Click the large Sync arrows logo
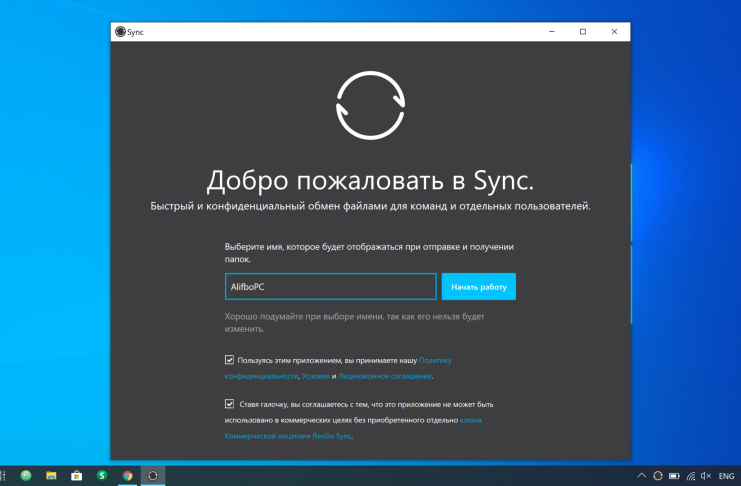Image resolution: width=741 pixels, height=486 pixels. (370, 105)
